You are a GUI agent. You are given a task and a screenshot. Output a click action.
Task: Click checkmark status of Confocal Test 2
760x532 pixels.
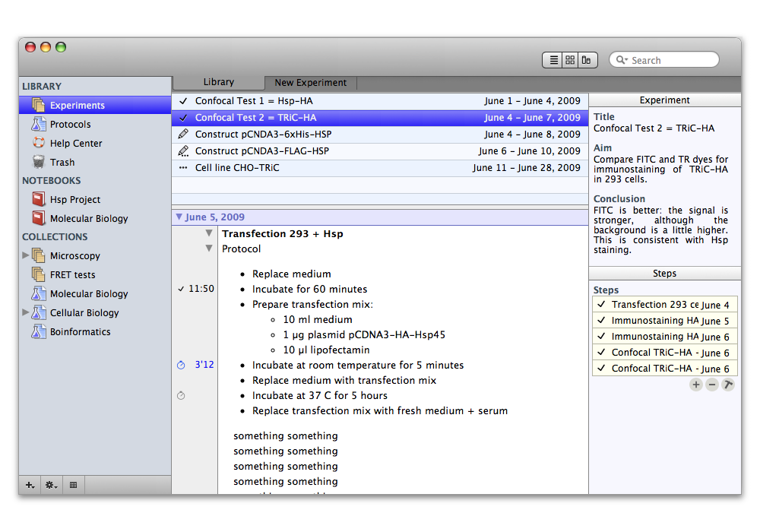point(183,118)
